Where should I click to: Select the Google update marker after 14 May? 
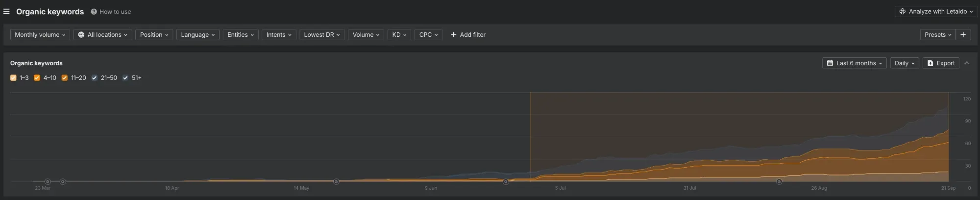[x=336, y=182]
